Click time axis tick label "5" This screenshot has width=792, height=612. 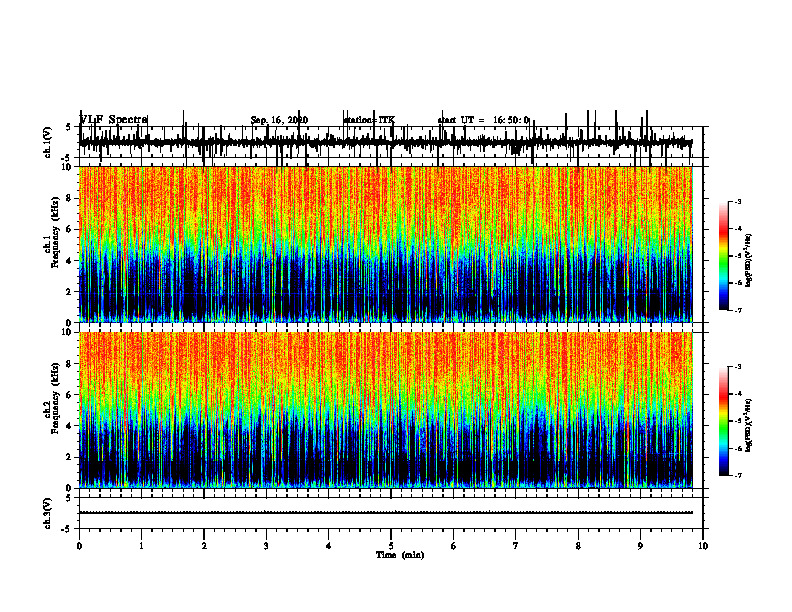coord(391,546)
